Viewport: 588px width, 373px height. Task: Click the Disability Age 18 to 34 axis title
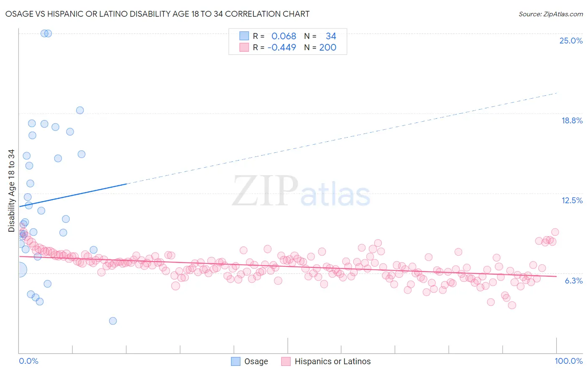click(11, 191)
